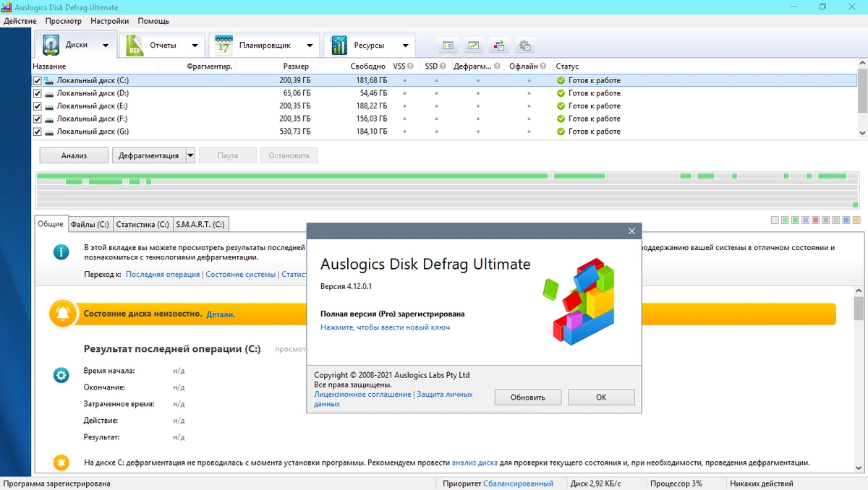Open dropdown arrow next to Дефрагментация button
868x490 pixels.
190,155
